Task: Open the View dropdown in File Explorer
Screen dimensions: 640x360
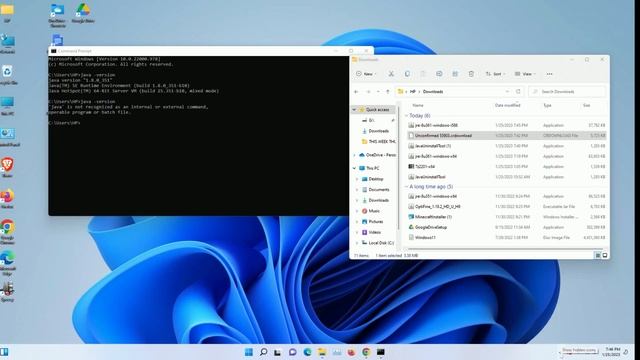Action: pyautogui.click(x=525, y=74)
